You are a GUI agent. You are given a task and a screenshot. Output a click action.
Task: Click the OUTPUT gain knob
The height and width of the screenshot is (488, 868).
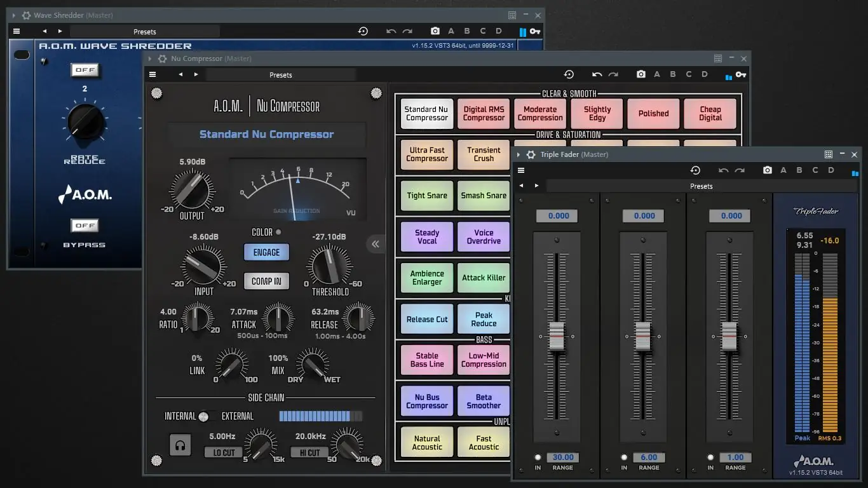click(x=191, y=190)
